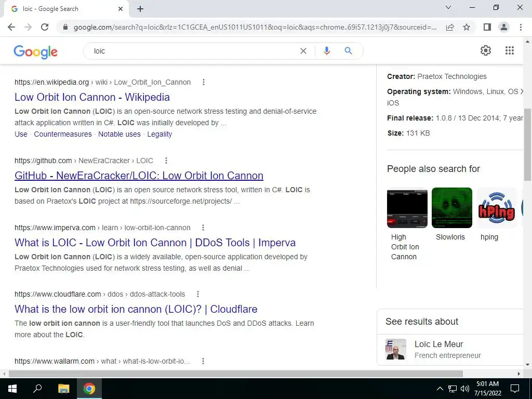The width and height of the screenshot is (532, 399).
Task: Click the address bar URL
Action: 255,27
